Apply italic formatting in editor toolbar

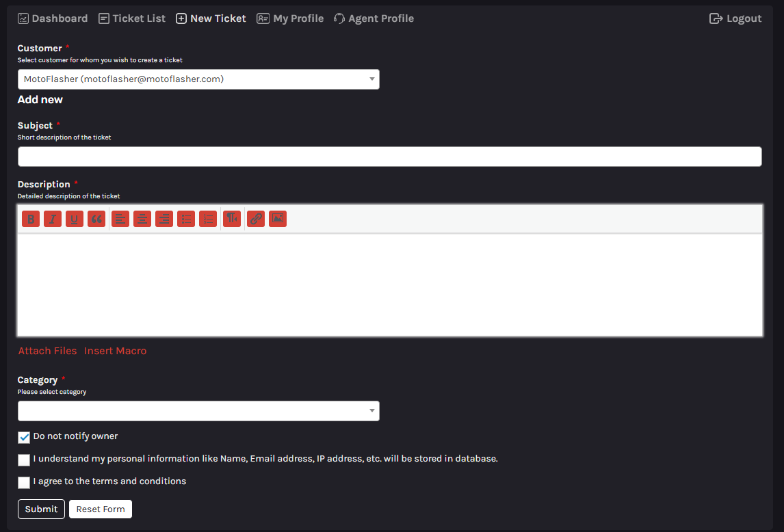pyautogui.click(x=53, y=219)
